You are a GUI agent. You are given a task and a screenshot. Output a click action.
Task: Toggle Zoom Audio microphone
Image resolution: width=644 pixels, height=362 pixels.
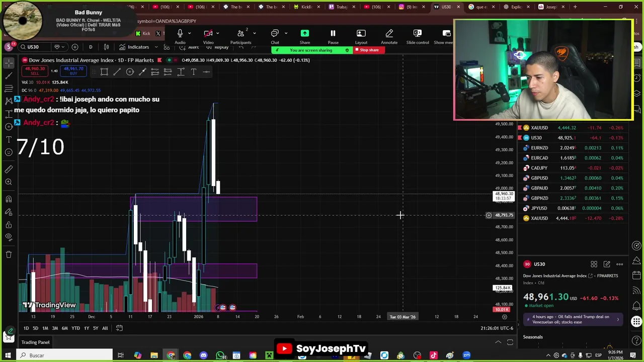[180, 36]
